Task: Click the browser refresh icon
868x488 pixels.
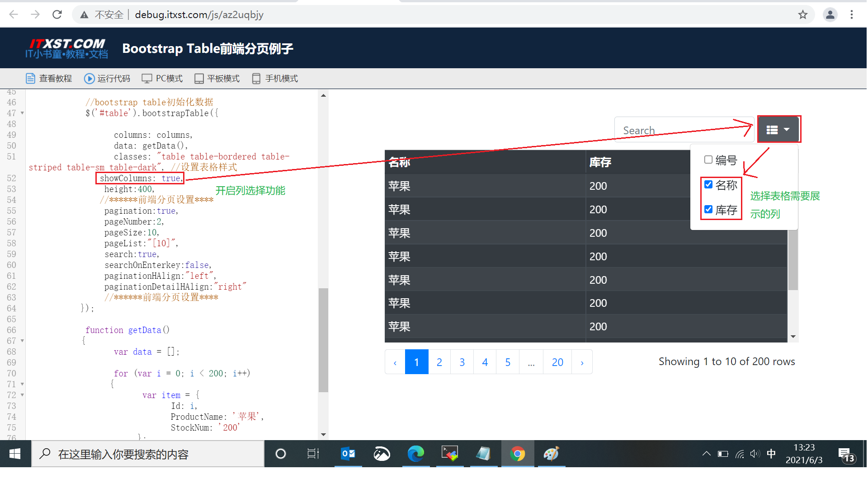Action: tap(57, 14)
